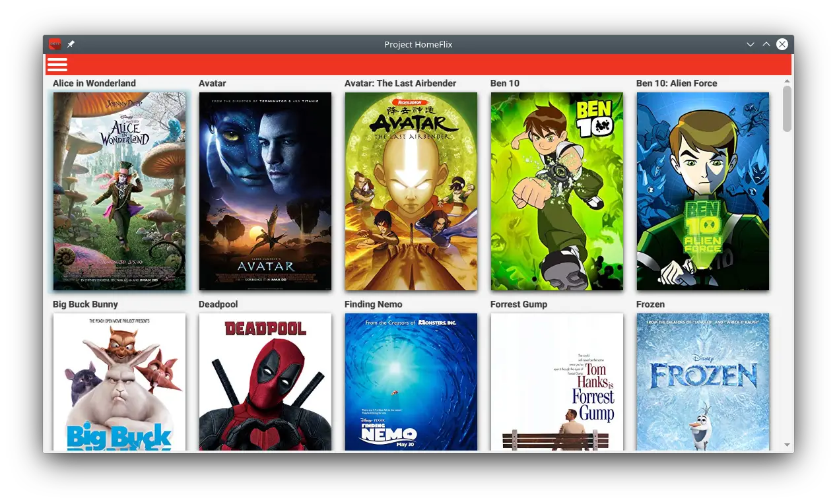Click the 'Alice in Wonderland' title text
837x504 pixels.
point(94,83)
